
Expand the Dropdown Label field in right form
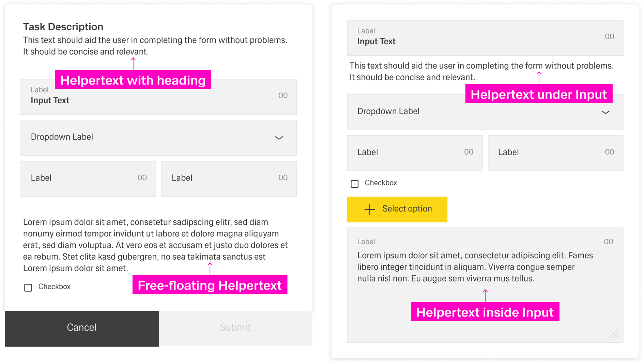pos(485,112)
